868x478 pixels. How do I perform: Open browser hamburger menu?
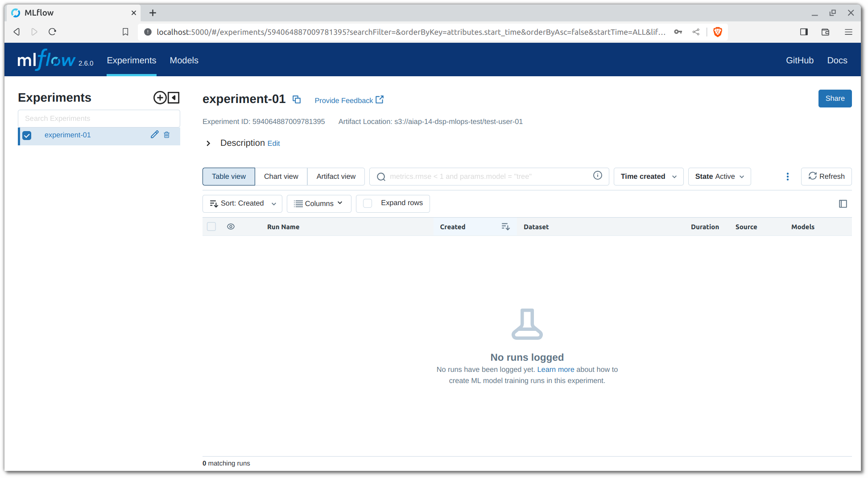point(848,32)
